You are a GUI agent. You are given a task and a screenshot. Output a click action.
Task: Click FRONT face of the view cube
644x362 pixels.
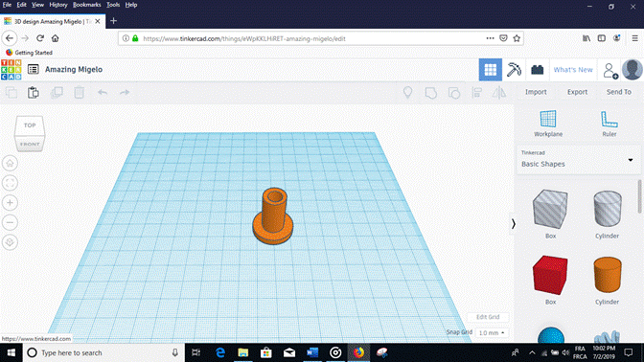click(30, 144)
